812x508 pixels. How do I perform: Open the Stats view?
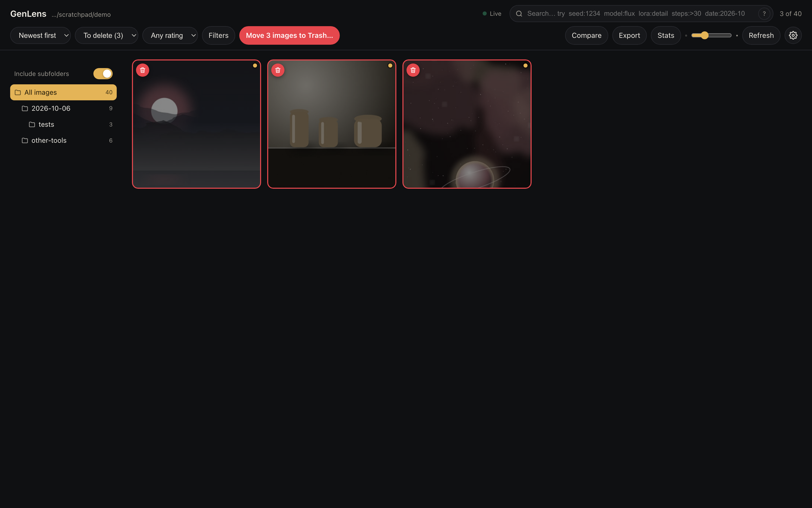tap(666, 35)
